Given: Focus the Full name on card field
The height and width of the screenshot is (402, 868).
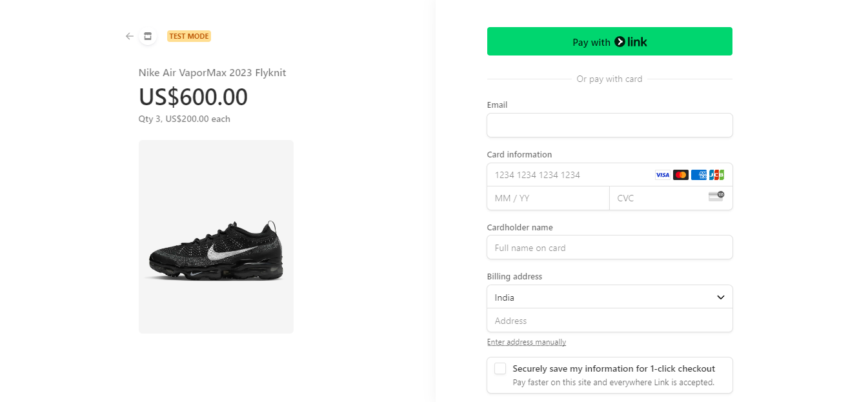Looking at the screenshot, I should (609, 248).
